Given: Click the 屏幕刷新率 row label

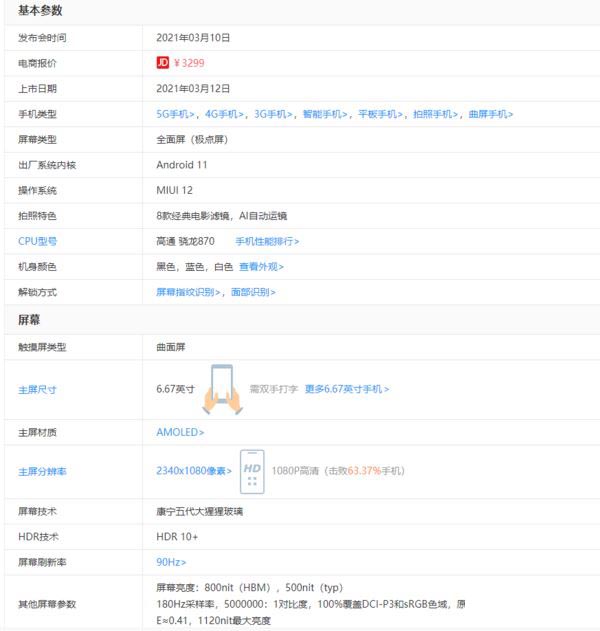Looking at the screenshot, I should 42,562.
